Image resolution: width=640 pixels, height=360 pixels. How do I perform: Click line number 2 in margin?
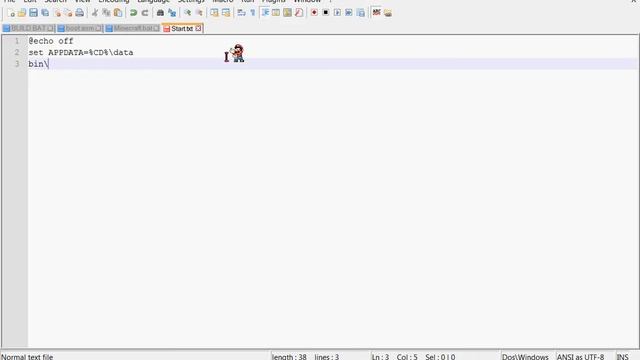[x=17, y=53]
